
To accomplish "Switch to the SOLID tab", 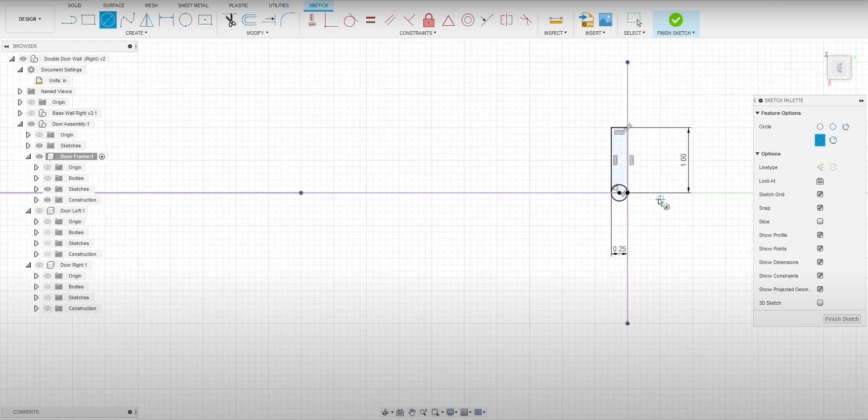I will click(x=75, y=5).
